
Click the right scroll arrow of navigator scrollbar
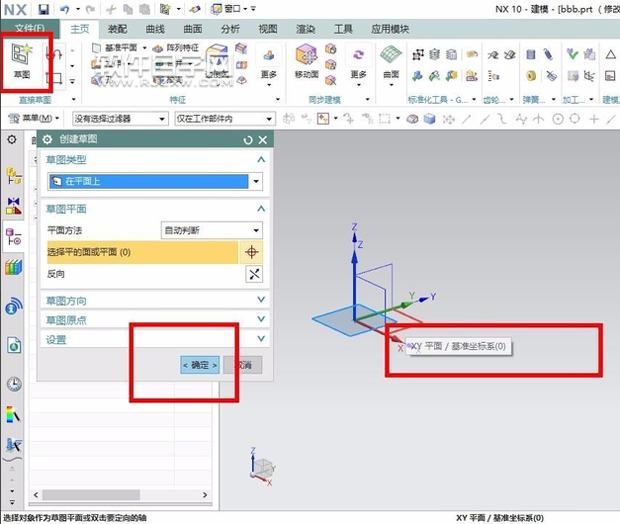pyautogui.click(x=205, y=495)
